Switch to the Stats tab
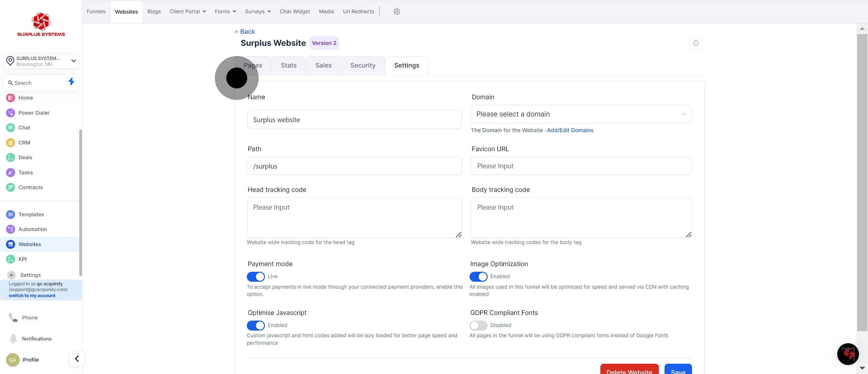The height and width of the screenshot is (374, 868). point(288,65)
